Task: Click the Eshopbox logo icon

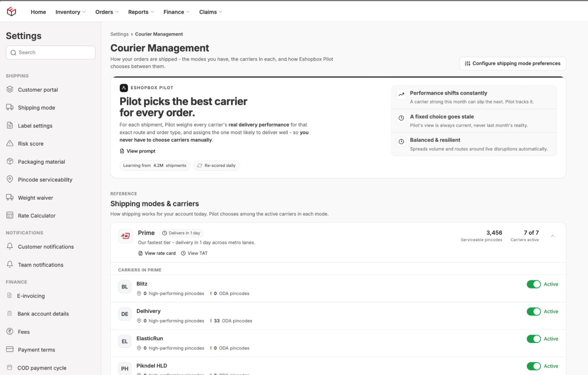Action: (12, 12)
